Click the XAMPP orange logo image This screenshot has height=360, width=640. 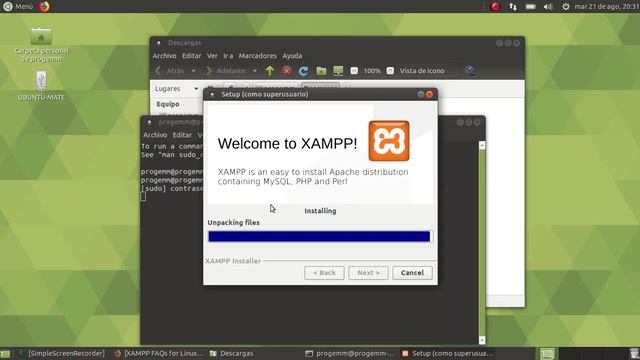coord(389,141)
